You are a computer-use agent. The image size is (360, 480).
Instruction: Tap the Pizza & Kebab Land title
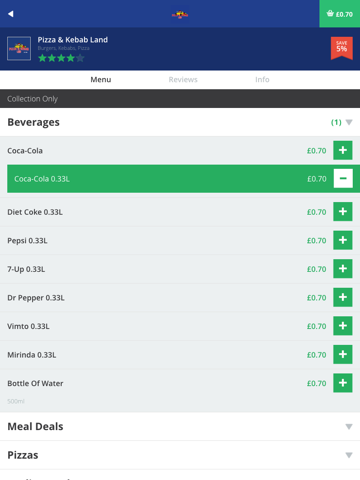tap(73, 40)
